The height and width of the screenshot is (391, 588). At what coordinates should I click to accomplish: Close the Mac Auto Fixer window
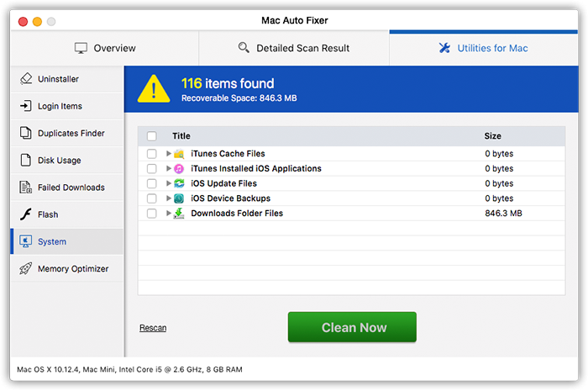click(23, 21)
